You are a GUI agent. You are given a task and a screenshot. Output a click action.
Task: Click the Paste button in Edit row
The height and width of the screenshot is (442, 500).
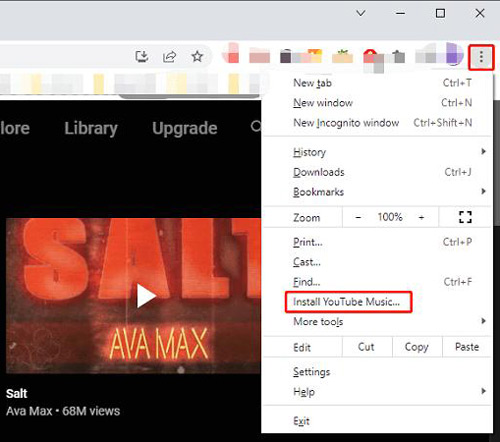coord(467,347)
